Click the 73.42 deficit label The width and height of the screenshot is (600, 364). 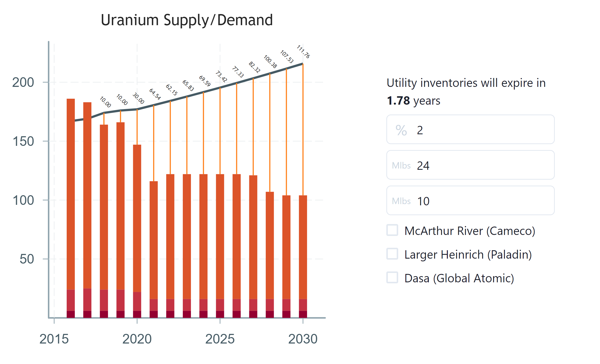coord(221,77)
